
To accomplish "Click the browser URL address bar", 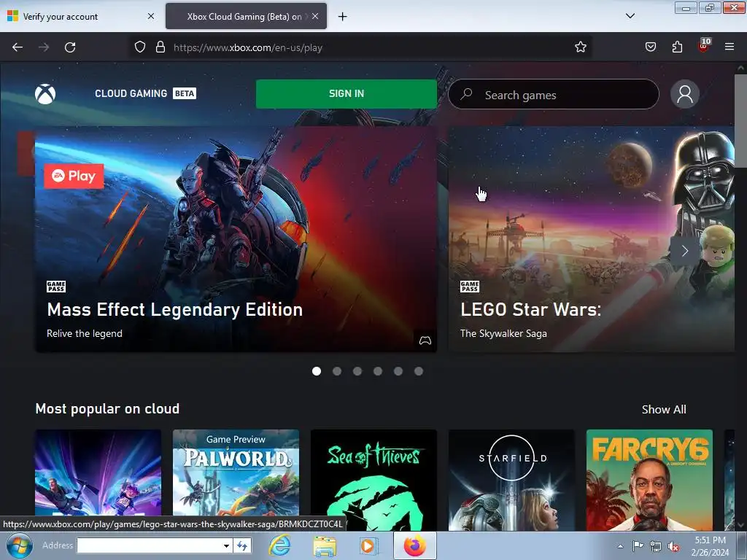I will (x=362, y=47).
